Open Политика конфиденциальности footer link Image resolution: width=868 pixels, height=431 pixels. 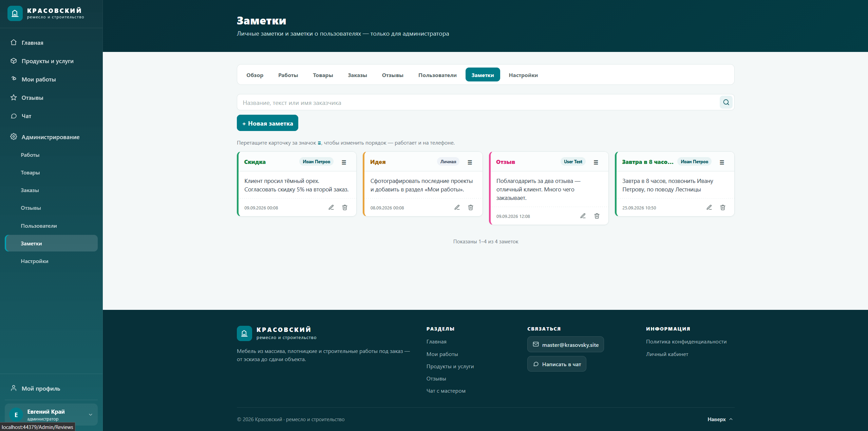coord(686,342)
